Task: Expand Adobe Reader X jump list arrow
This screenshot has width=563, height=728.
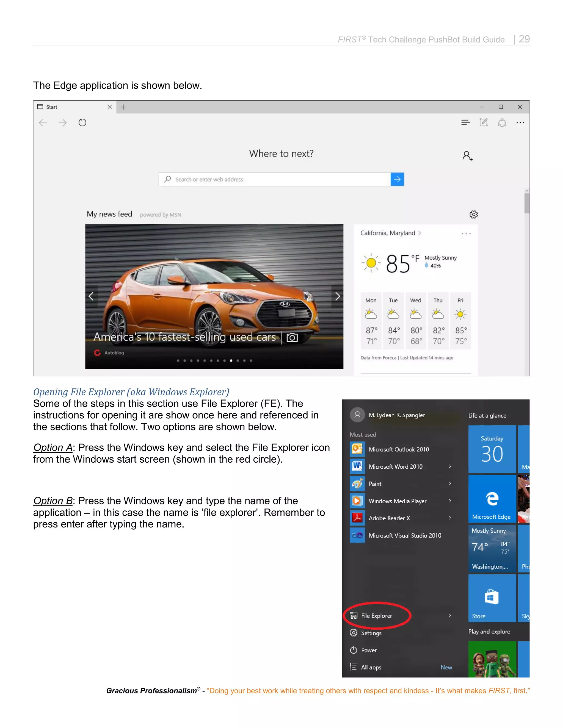Action: tap(449, 518)
